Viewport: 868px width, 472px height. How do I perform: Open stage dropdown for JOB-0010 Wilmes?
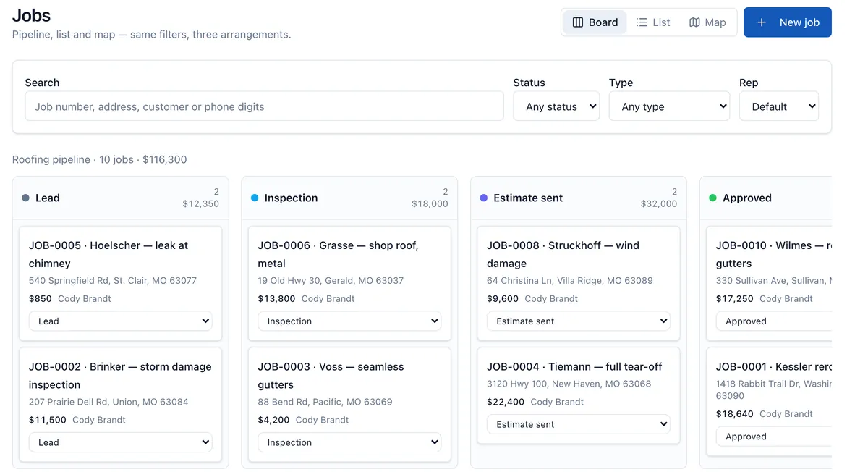pos(774,321)
